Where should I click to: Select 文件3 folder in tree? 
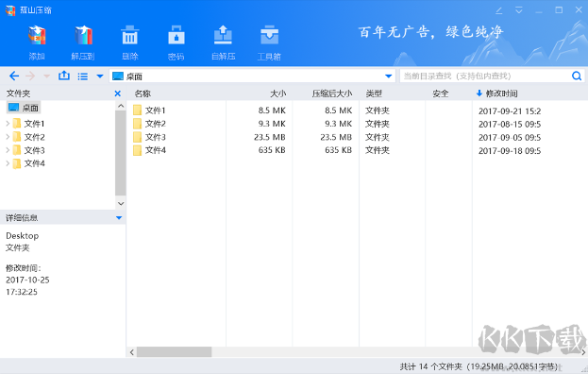(x=29, y=150)
